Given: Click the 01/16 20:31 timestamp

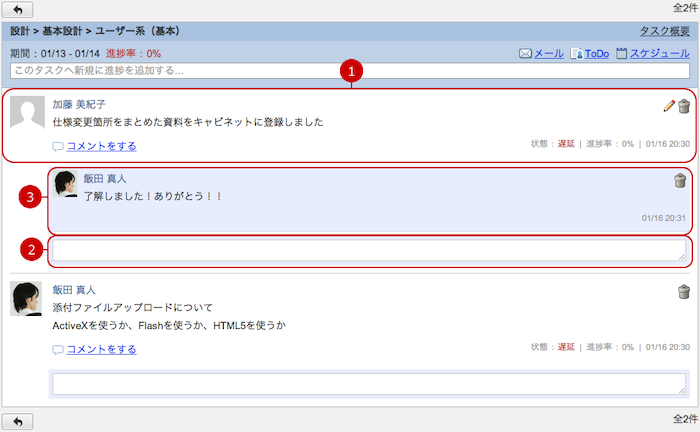Looking at the screenshot, I should pyautogui.click(x=663, y=218).
